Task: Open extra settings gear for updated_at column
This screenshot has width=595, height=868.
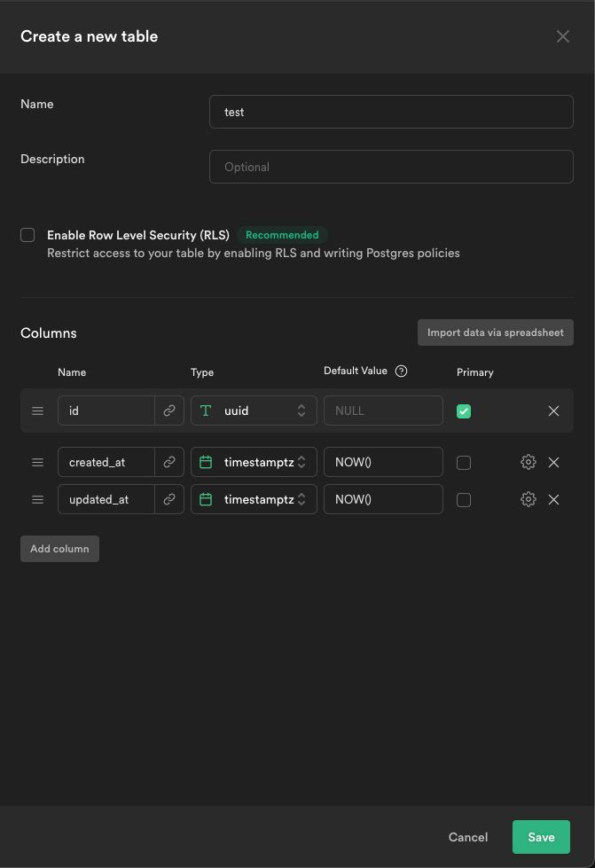Action: click(528, 499)
